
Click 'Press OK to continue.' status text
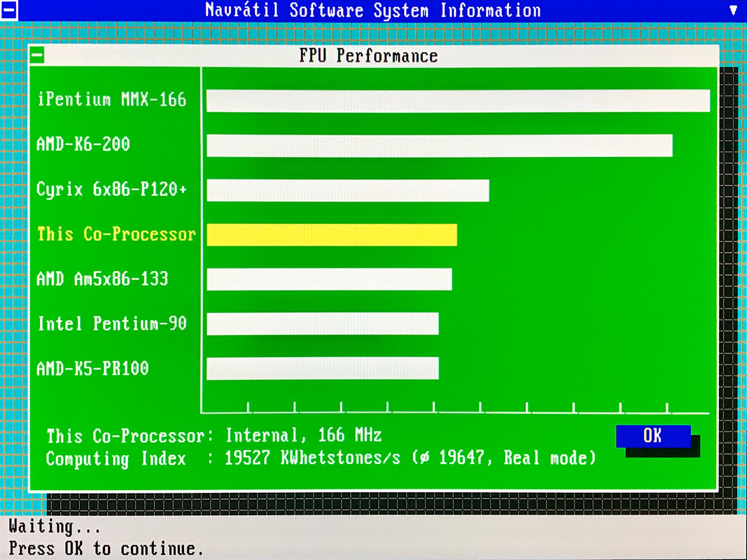106,549
